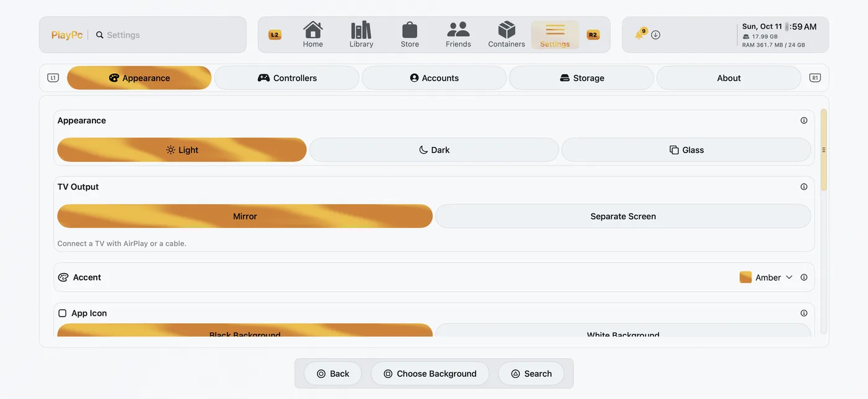Show info for the App Icon section
868x399 pixels.
[804, 313]
